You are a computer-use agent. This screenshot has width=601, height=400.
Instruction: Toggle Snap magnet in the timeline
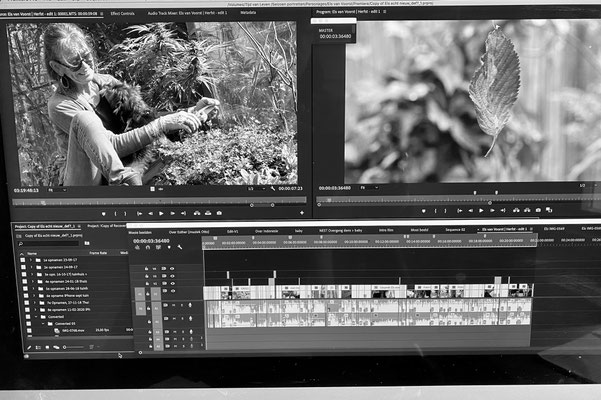click(148, 248)
